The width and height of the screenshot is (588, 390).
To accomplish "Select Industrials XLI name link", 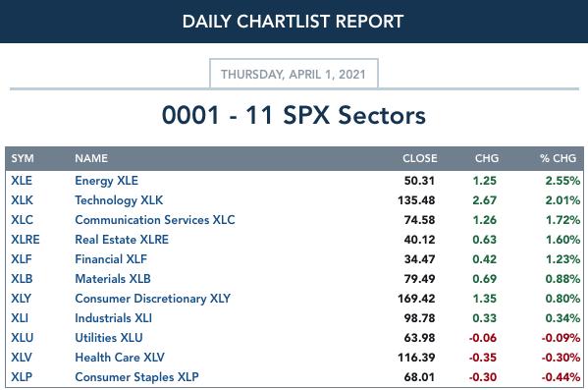I will coord(113,318).
